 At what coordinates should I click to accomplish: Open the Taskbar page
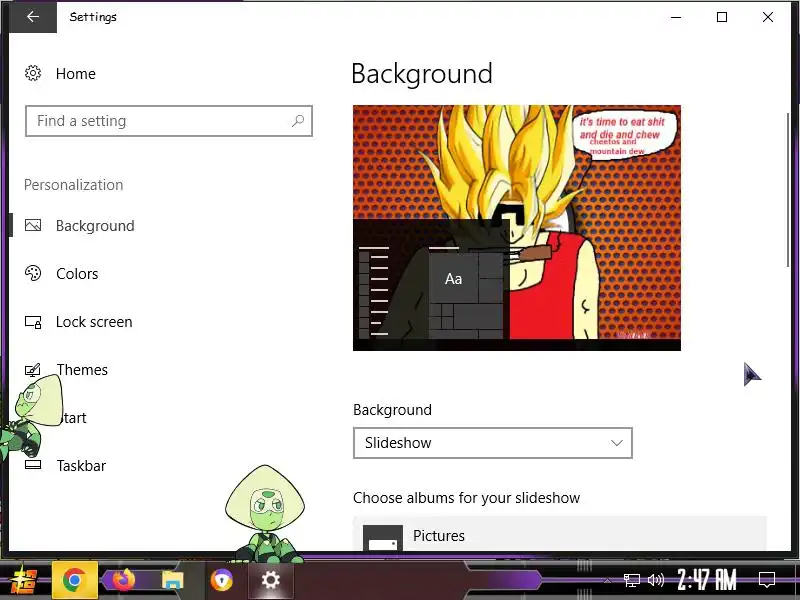(81, 465)
